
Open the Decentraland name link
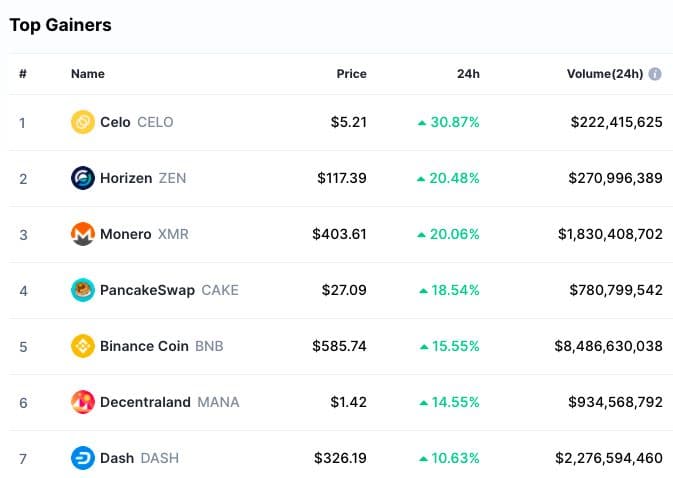click(x=145, y=402)
